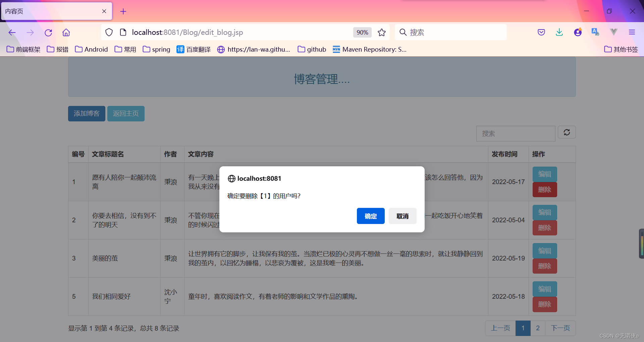Open the spring bookmarks folder
Image resolution: width=644 pixels, height=342 pixels.
(x=156, y=49)
